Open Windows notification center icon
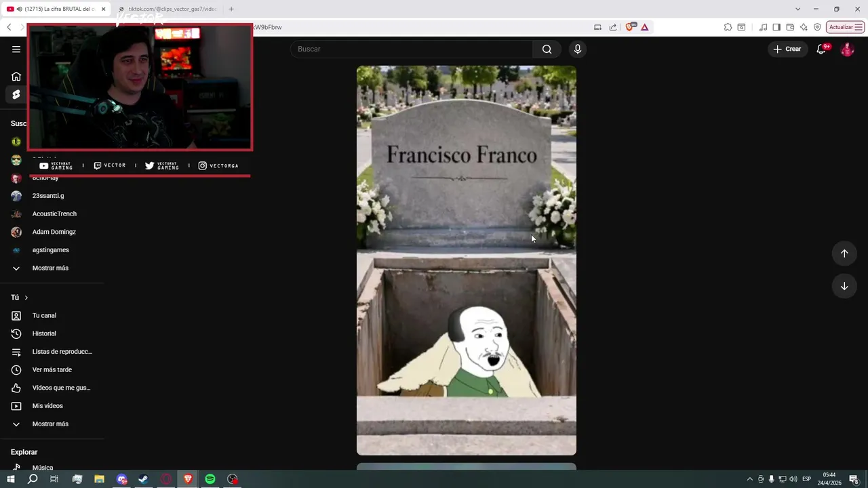 click(854, 479)
